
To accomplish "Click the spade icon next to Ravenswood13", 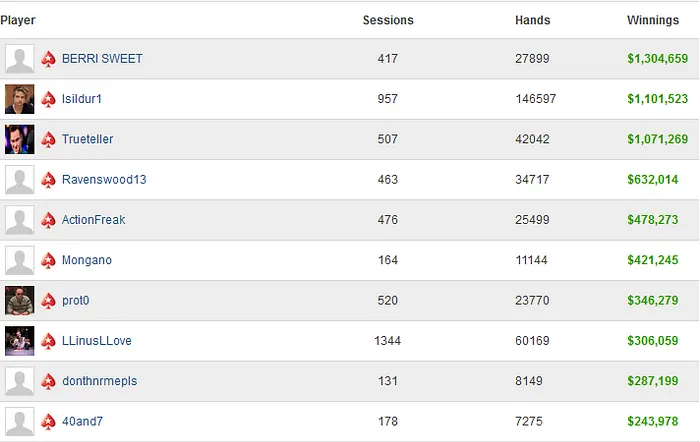I will coord(49,180).
